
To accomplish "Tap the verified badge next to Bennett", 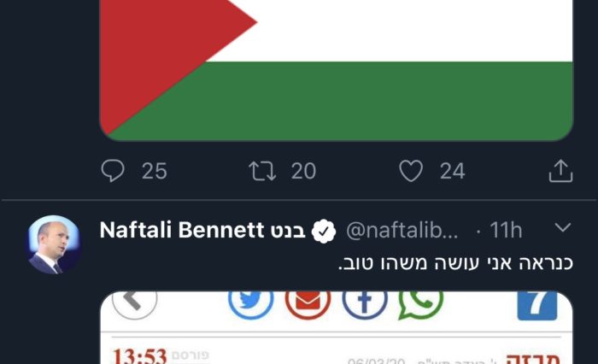I will [324, 232].
